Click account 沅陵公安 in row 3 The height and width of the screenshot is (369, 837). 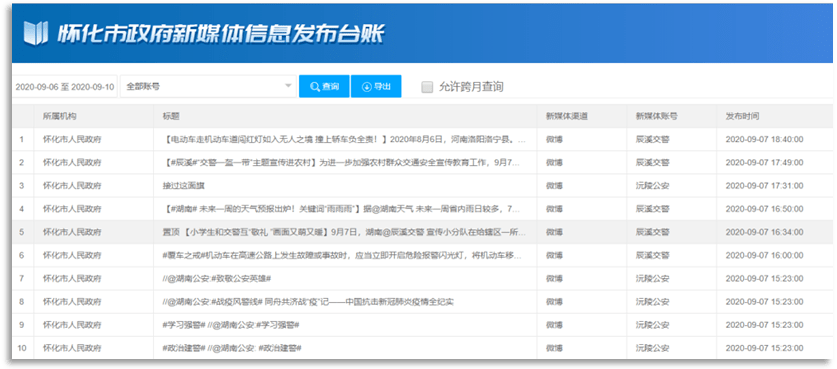(x=652, y=186)
